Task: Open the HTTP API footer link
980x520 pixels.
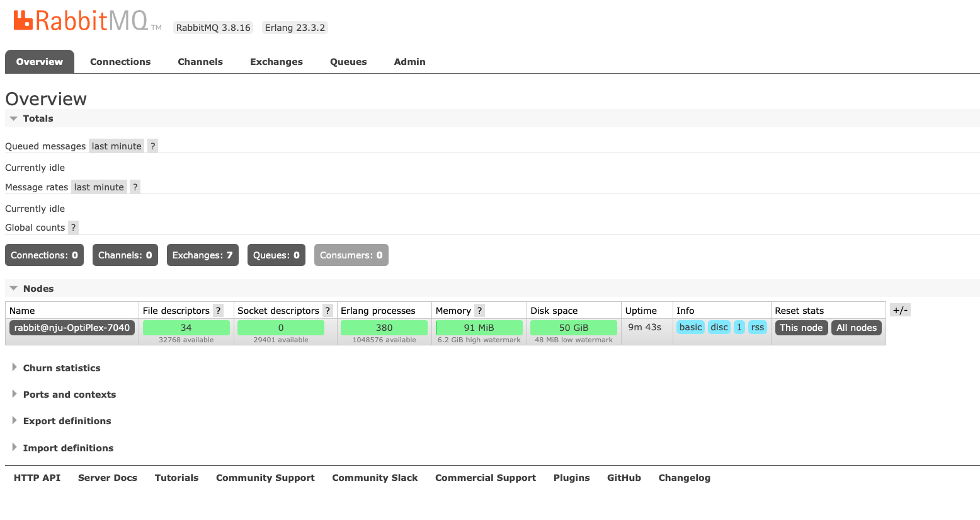Action: coord(37,478)
